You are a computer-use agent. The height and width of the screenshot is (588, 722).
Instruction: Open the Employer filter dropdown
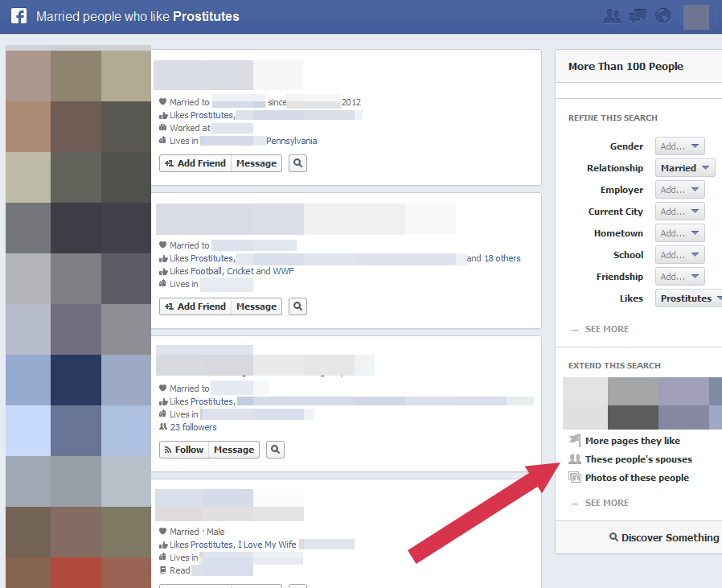pos(679,189)
